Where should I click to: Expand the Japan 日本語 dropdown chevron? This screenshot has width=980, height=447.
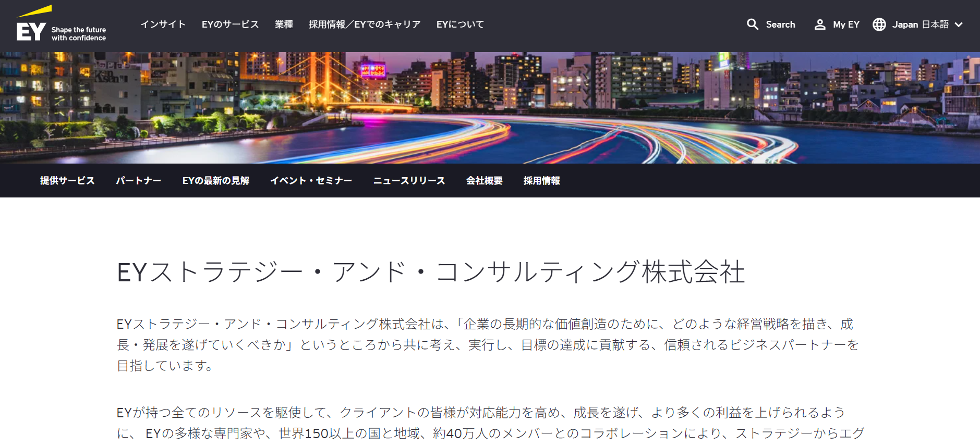(x=959, y=24)
